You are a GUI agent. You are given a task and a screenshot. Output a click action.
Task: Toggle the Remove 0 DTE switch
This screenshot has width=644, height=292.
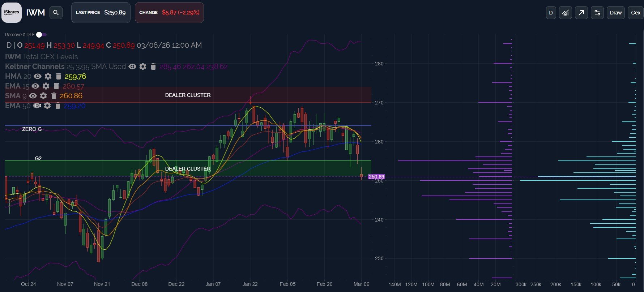coord(41,35)
